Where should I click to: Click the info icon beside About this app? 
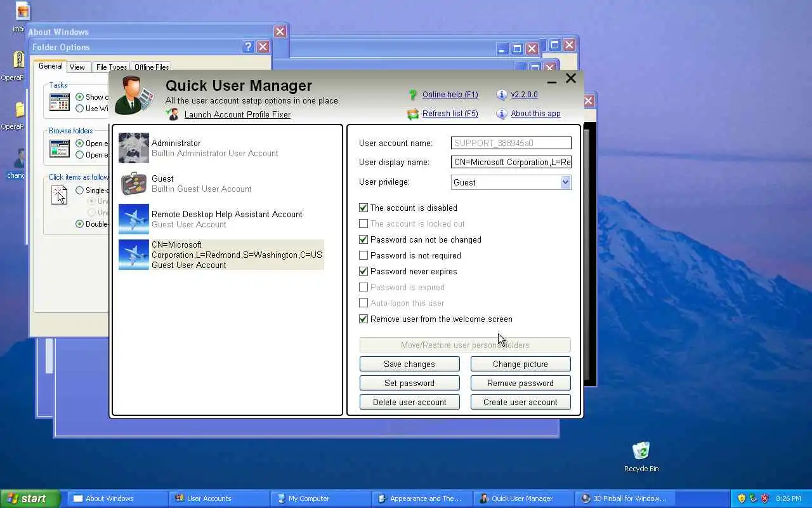pos(502,114)
